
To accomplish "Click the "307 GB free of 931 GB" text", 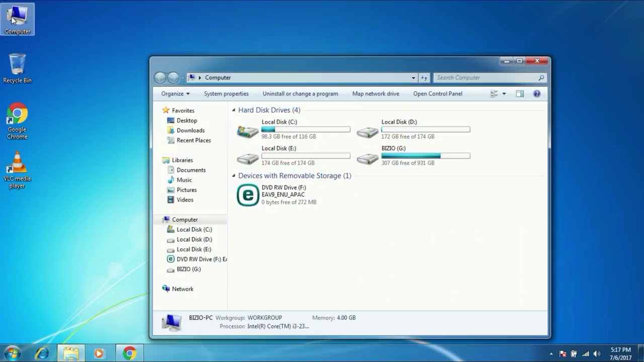I will 408,163.
